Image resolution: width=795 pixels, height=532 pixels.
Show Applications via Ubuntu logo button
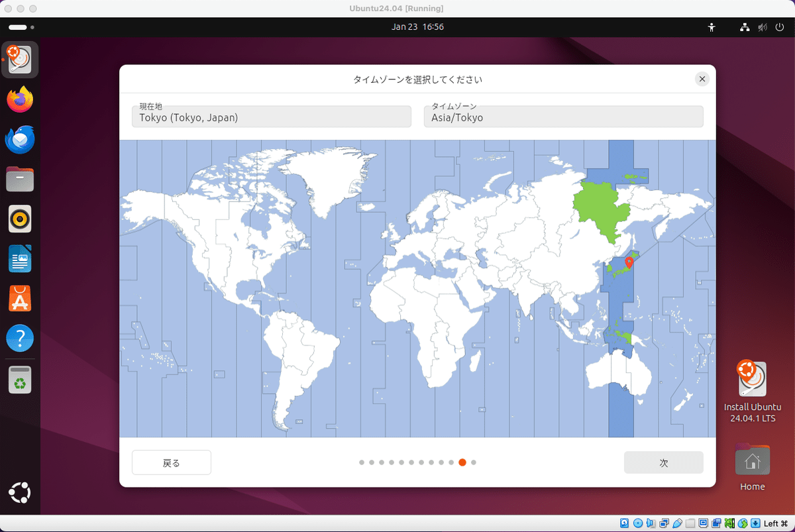coord(21,494)
